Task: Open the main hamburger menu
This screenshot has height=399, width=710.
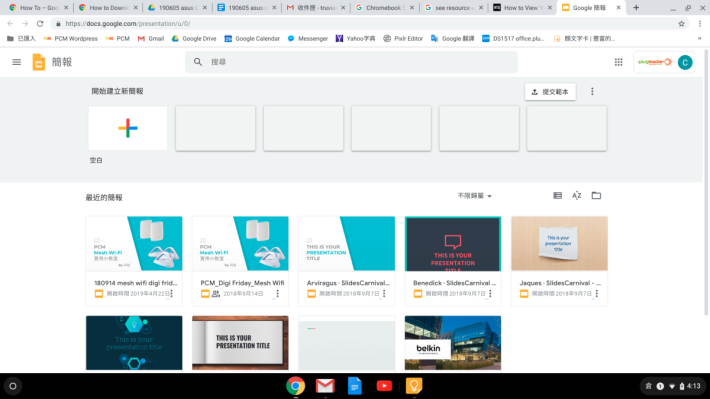Action: click(16, 62)
